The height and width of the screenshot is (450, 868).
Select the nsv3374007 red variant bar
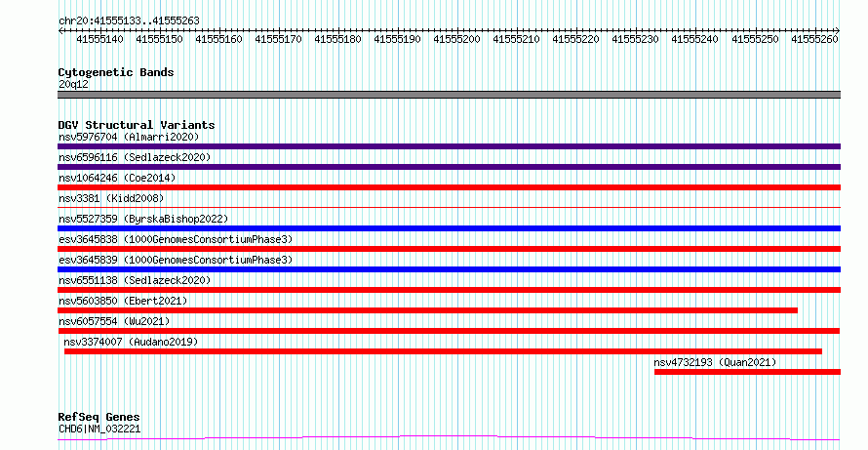(x=443, y=351)
